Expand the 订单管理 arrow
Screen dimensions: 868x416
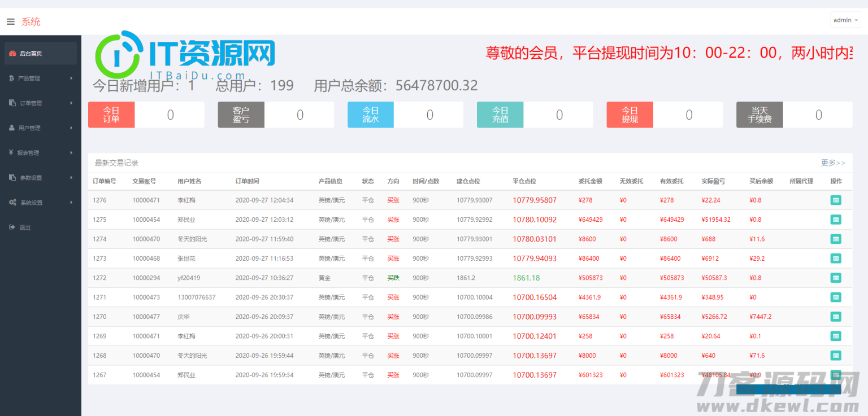coord(71,103)
